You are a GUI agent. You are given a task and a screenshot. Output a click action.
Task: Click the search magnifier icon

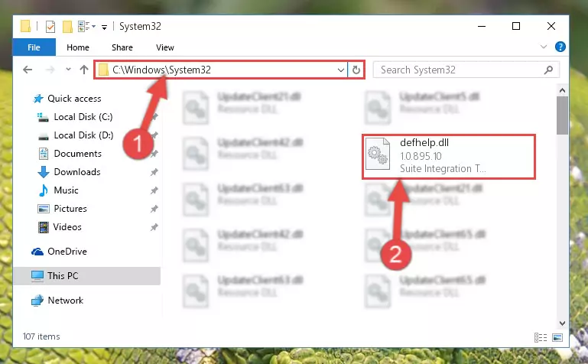tap(549, 70)
